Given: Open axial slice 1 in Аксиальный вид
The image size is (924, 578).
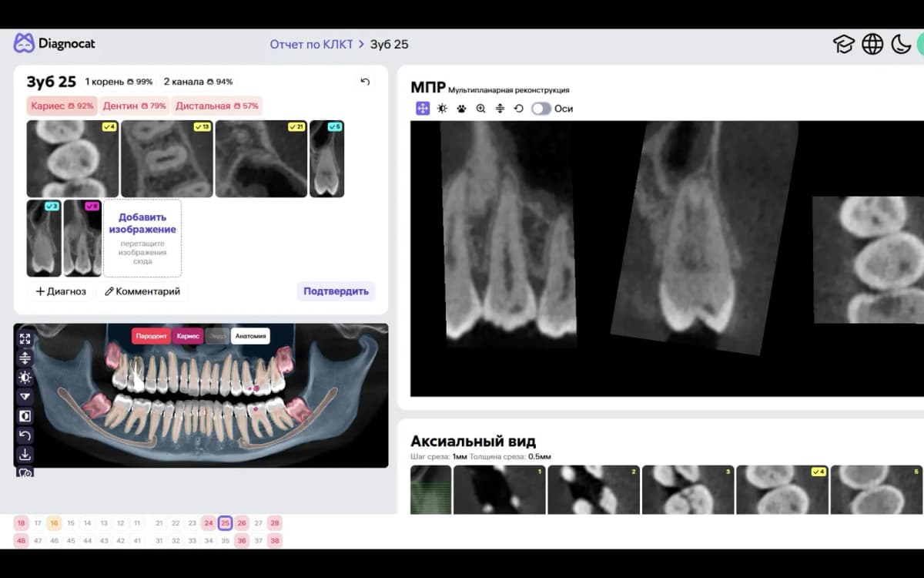Looking at the screenshot, I should coord(499,489).
